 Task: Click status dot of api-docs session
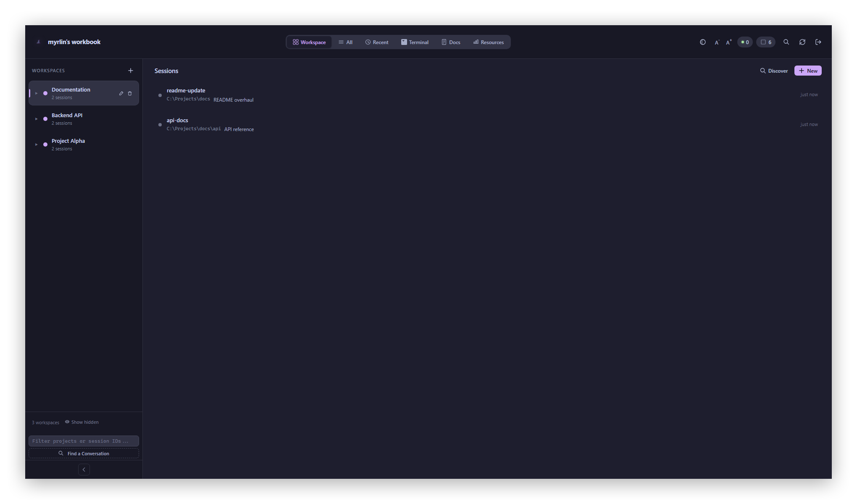pyautogui.click(x=160, y=125)
